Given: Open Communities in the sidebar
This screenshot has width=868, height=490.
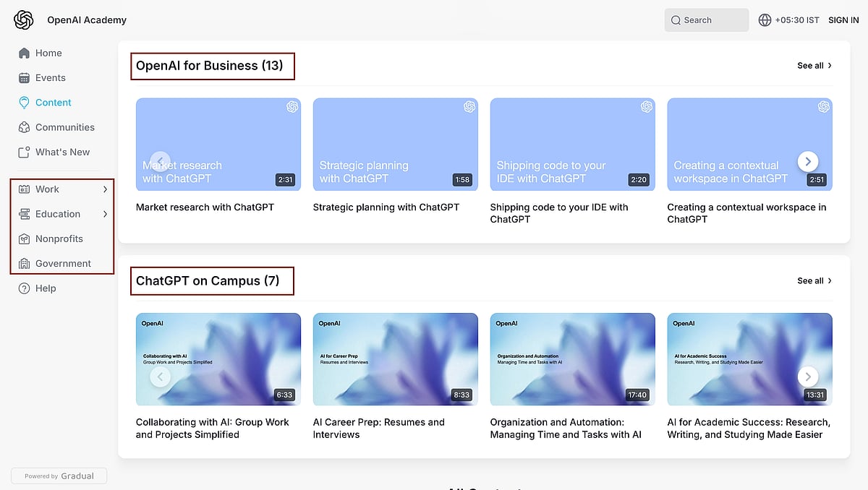Looking at the screenshot, I should click(64, 127).
